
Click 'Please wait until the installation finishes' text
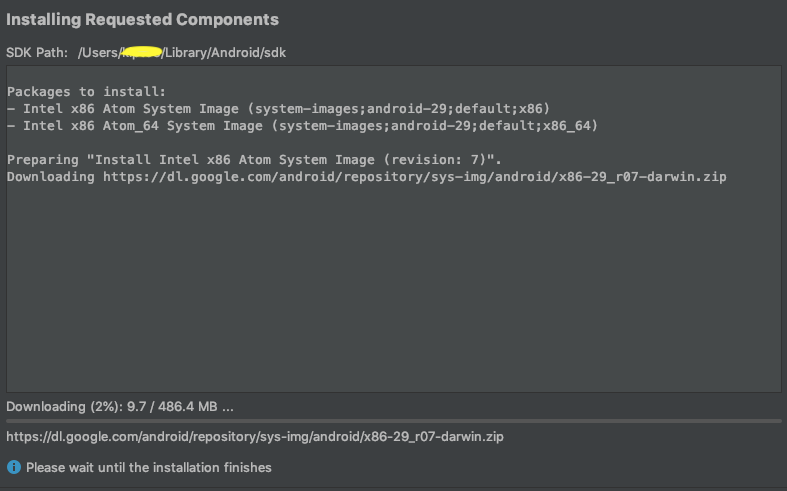click(x=148, y=467)
